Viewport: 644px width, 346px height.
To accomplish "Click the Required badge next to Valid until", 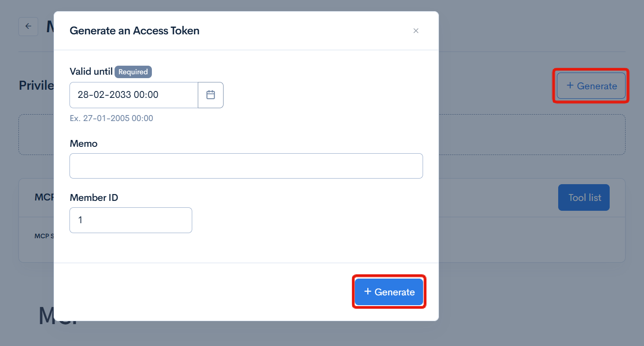I will click(133, 72).
